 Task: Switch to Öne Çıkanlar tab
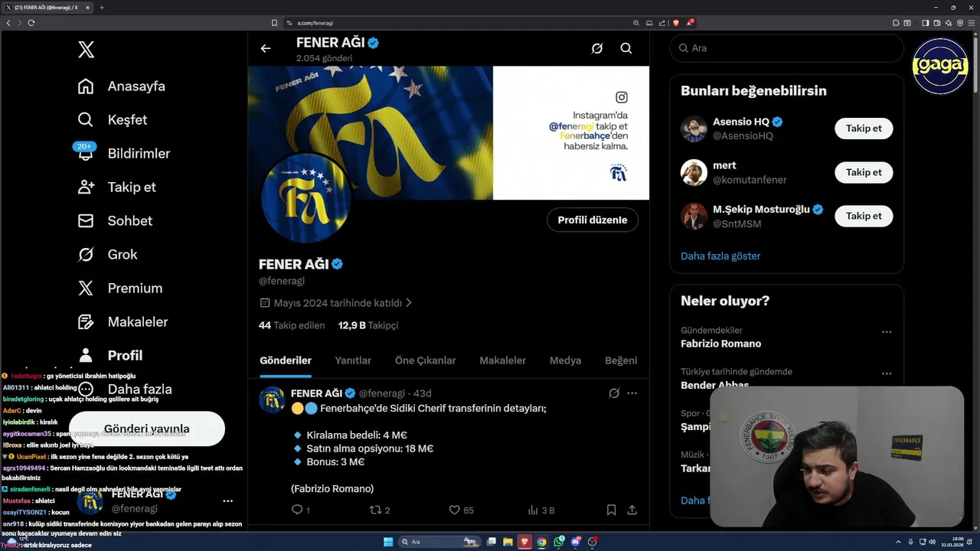(x=425, y=360)
